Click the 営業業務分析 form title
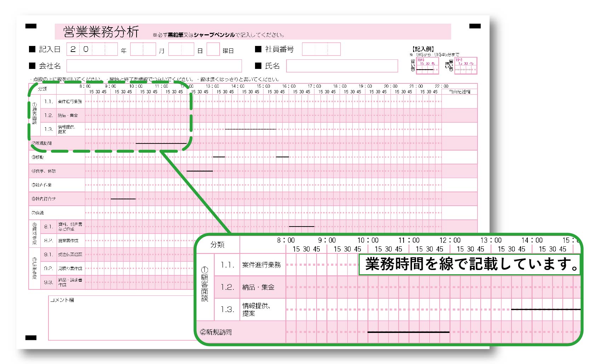The image size is (590, 364). (101, 30)
